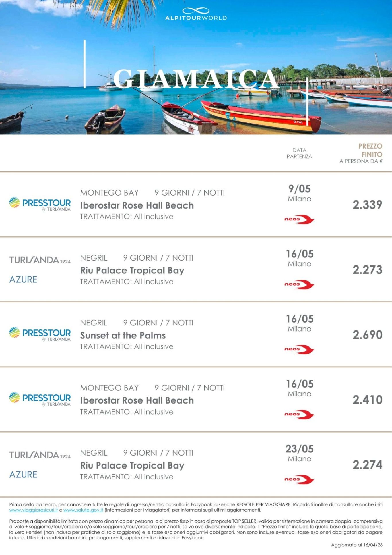Click the Alpitour World logo in the header
Viewport: 392px width, 555px height.
[x=196, y=14]
